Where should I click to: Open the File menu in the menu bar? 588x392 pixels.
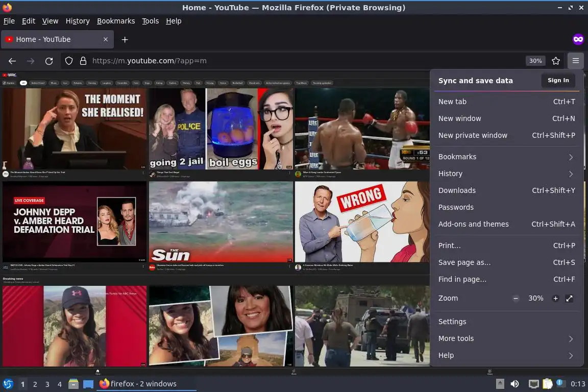pos(9,21)
